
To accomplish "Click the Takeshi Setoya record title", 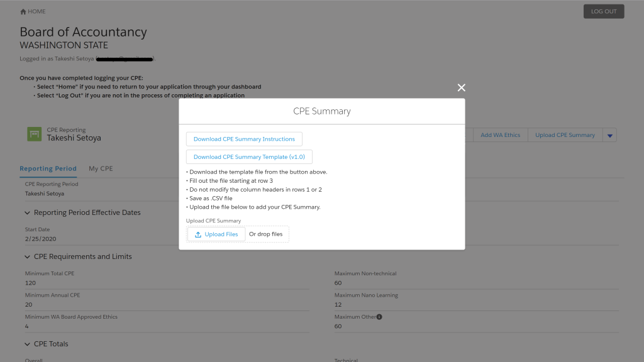I will (74, 138).
